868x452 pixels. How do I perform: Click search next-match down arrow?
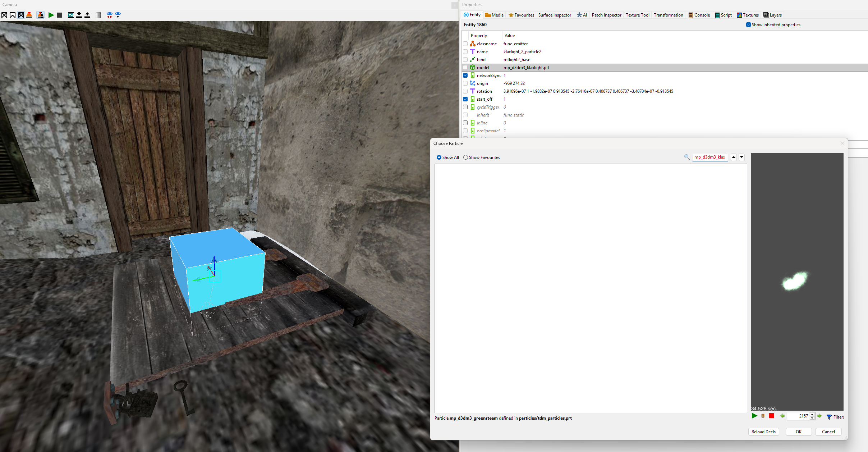741,157
